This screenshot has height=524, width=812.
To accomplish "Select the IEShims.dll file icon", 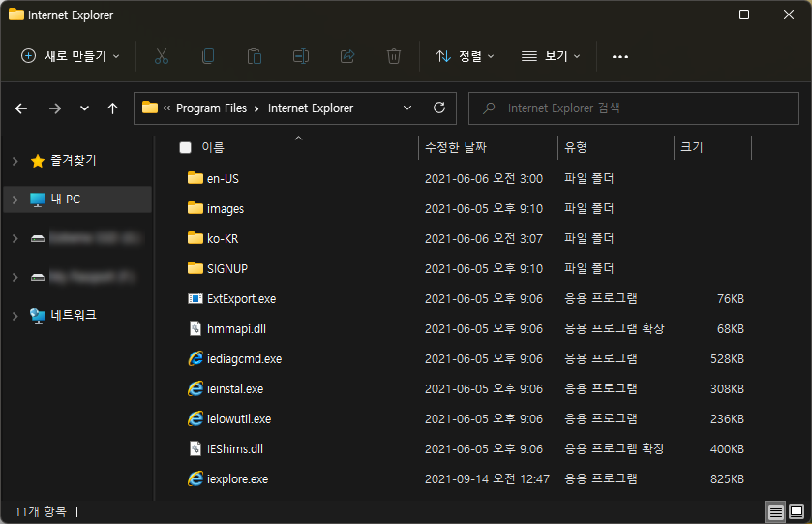I will pyautogui.click(x=195, y=448).
